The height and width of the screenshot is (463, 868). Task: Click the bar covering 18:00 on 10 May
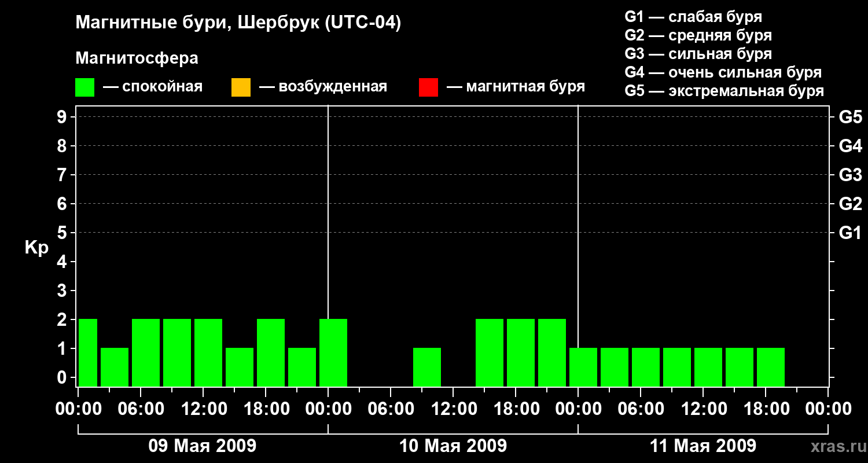(x=521, y=352)
